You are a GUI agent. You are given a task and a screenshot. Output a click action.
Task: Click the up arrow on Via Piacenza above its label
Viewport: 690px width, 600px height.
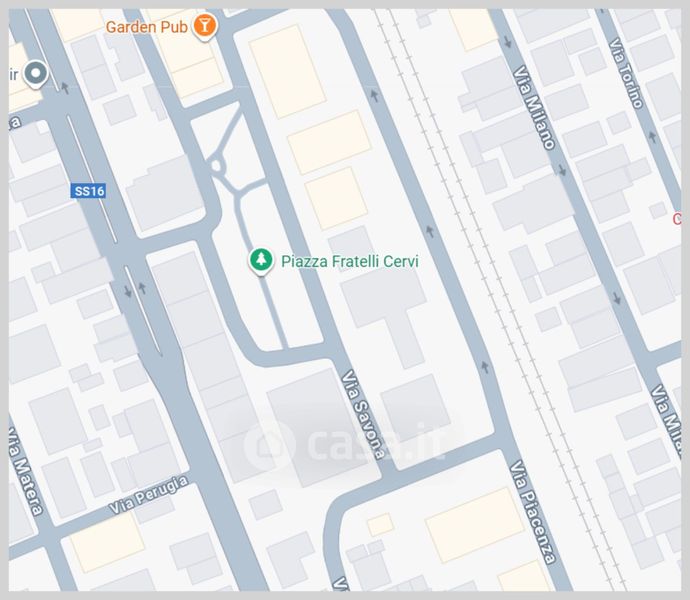pos(485,367)
